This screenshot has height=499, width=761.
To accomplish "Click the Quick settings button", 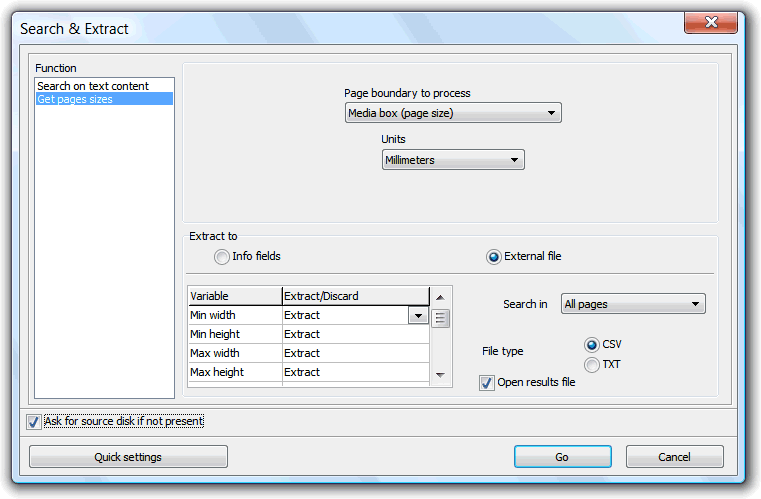I will point(128,457).
